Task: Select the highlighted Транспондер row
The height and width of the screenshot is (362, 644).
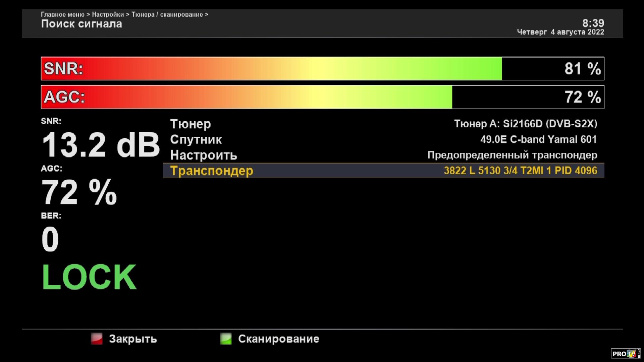Action: [212, 171]
